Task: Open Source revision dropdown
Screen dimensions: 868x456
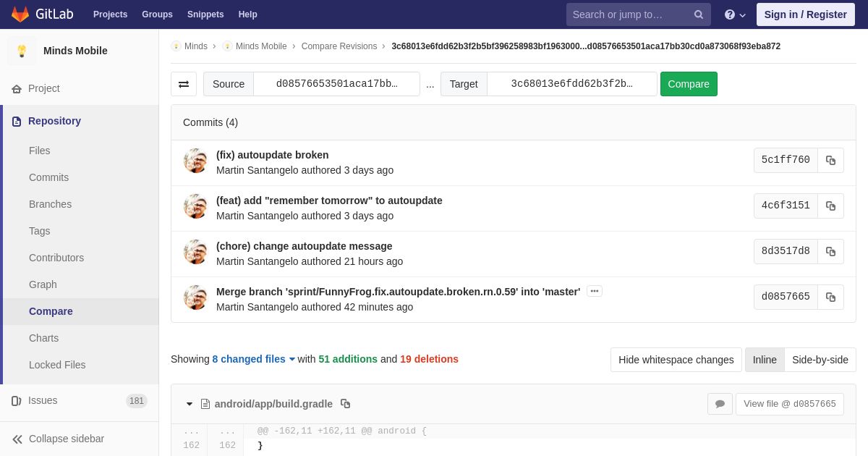Action: [x=336, y=84]
